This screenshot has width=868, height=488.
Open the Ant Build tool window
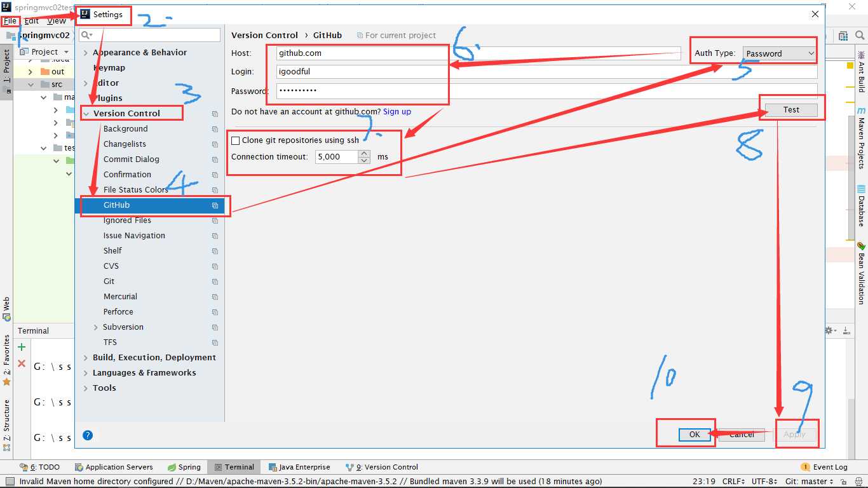click(x=861, y=71)
